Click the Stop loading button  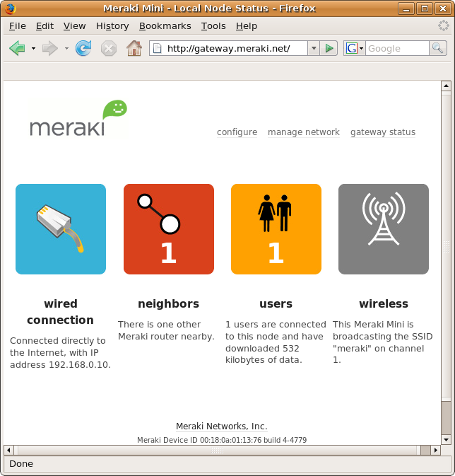click(x=109, y=49)
